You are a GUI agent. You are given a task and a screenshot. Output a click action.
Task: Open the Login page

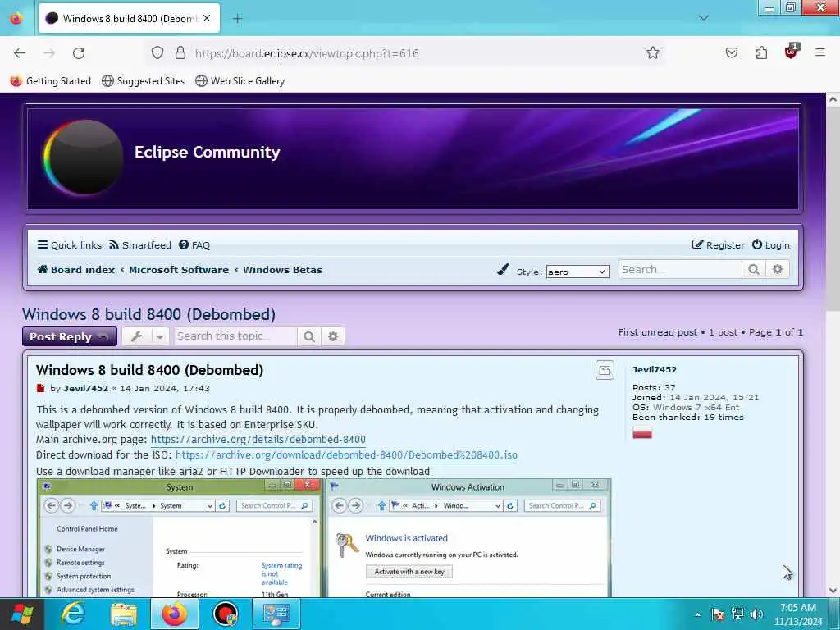coord(771,244)
